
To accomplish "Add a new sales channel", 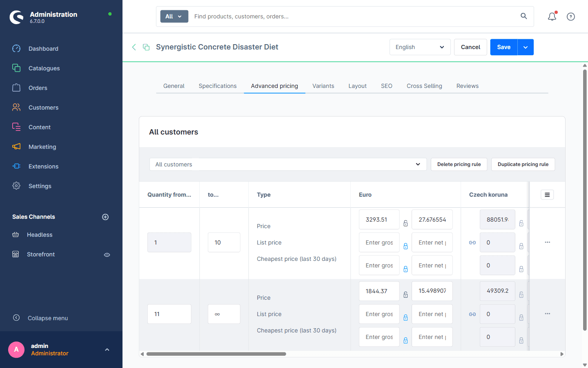I will (x=105, y=217).
